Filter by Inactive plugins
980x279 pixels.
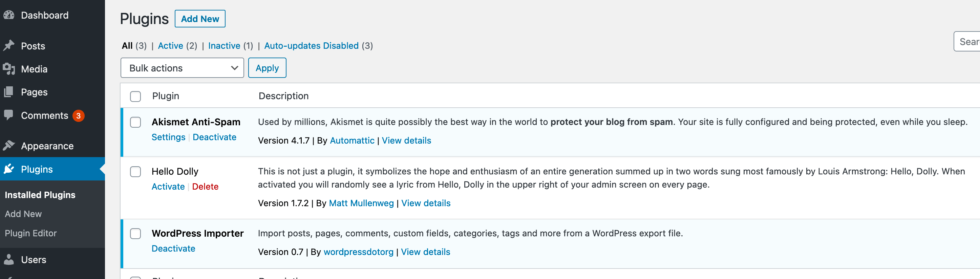point(224,46)
